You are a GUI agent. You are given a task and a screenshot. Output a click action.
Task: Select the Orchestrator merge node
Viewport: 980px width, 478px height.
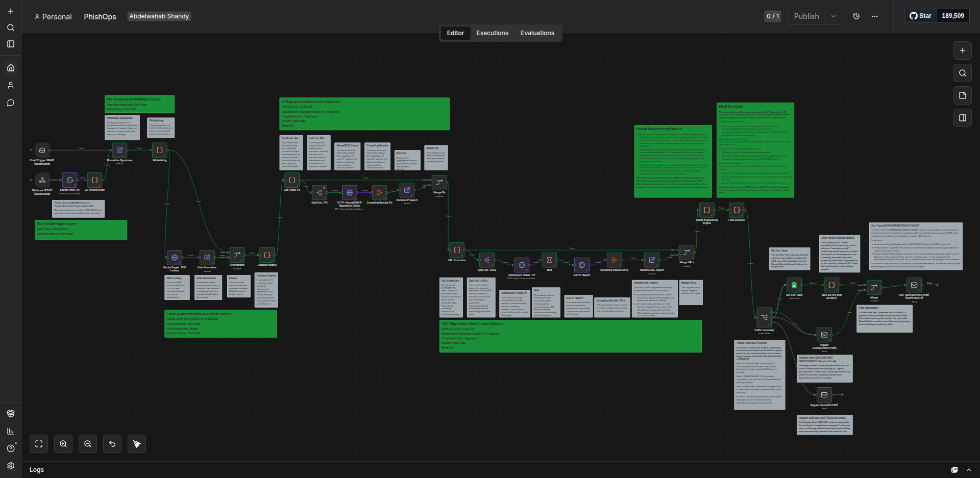pyautogui.click(x=237, y=255)
